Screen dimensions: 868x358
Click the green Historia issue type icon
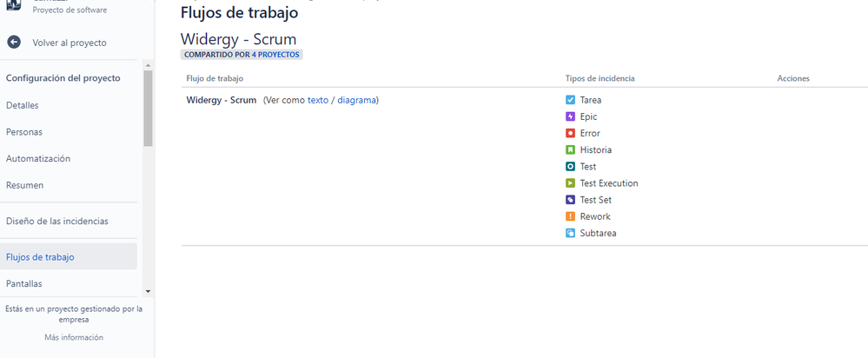pyautogui.click(x=570, y=150)
